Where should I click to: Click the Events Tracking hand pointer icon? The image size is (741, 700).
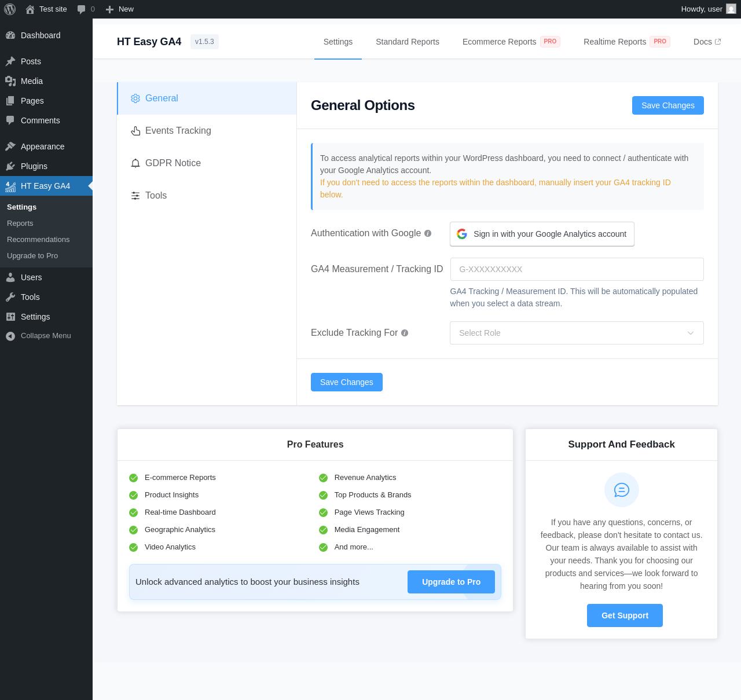tap(135, 131)
